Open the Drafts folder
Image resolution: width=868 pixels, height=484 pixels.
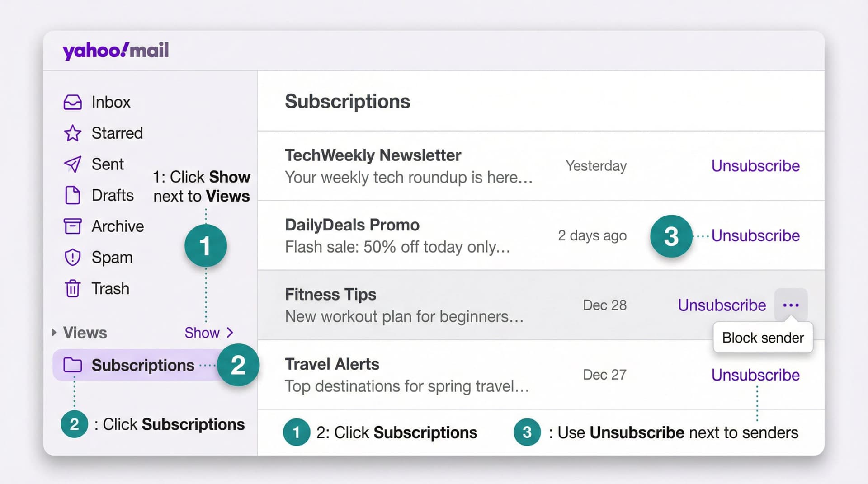click(x=112, y=195)
